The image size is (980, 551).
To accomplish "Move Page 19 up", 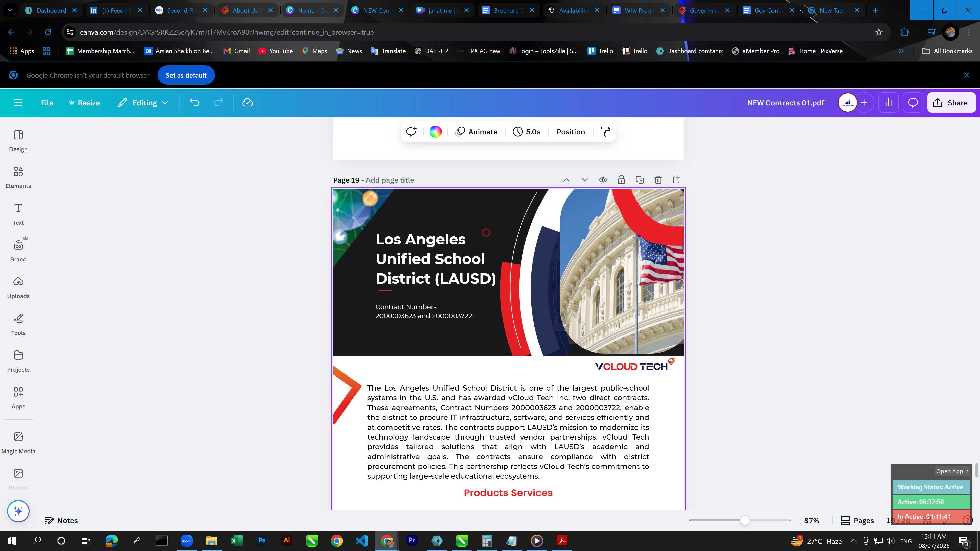I will point(566,180).
